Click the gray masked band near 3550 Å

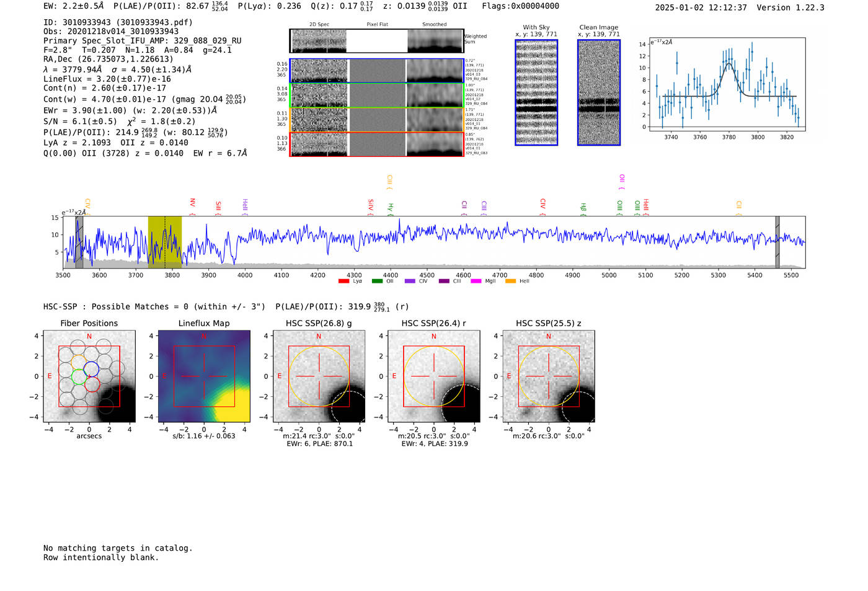(79, 242)
